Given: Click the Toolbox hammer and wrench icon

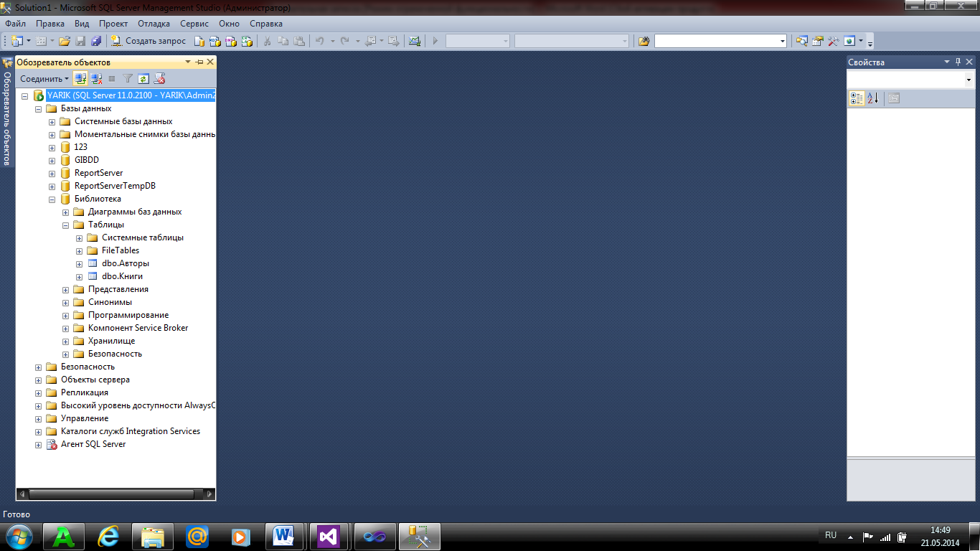Looking at the screenshot, I should pyautogui.click(x=834, y=41).
